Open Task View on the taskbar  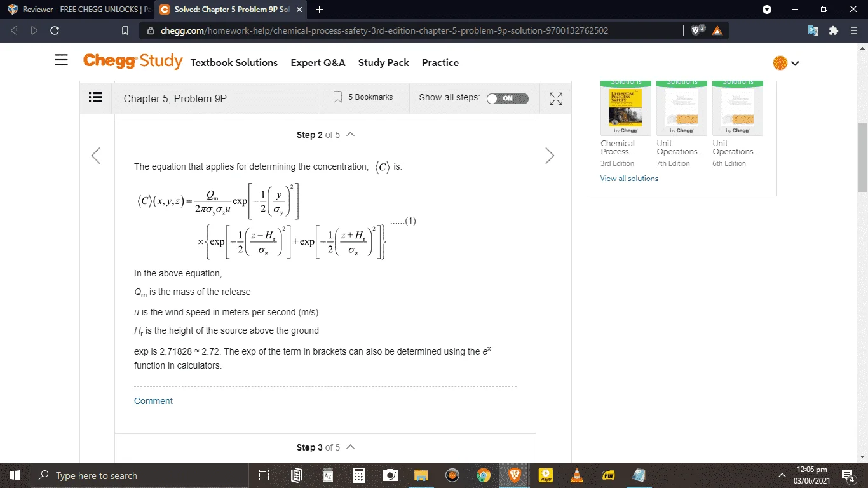[265, 475]
